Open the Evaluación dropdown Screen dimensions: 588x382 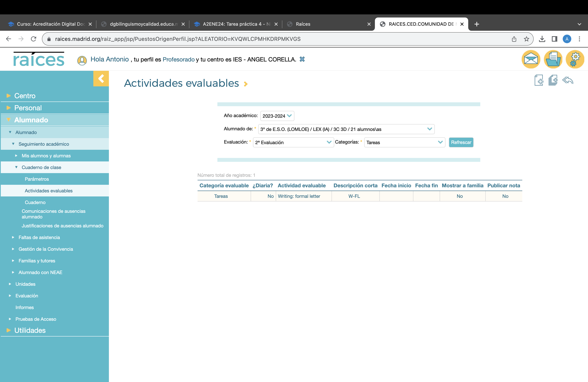(293, 142)
